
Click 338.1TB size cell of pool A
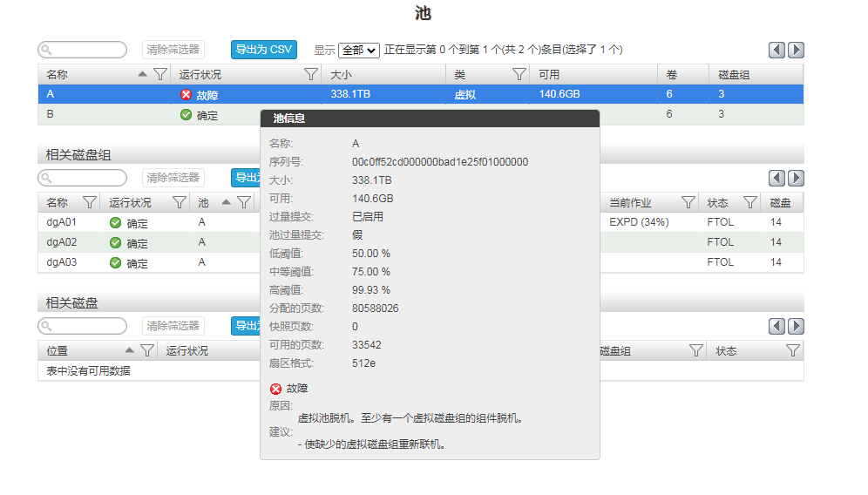coord(350,94)
